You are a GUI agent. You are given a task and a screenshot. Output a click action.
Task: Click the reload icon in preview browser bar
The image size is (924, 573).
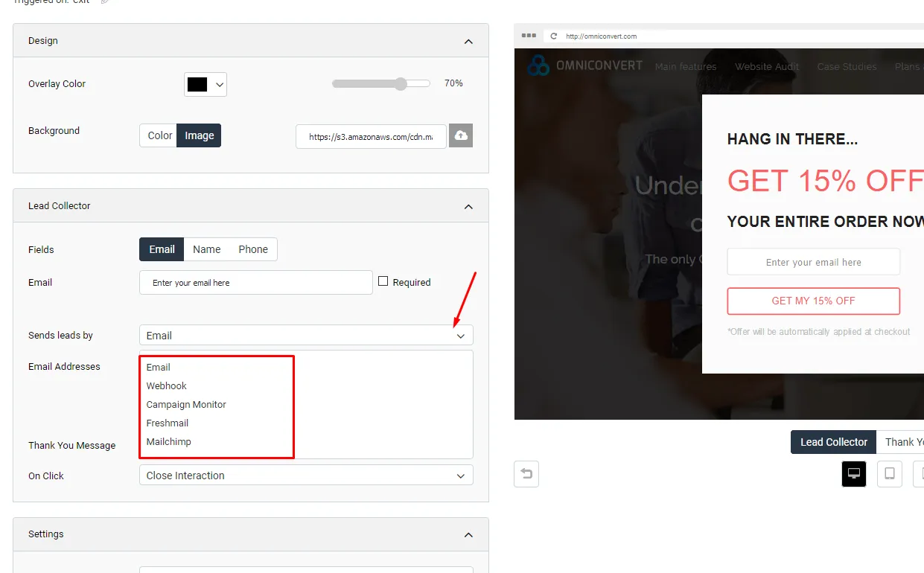[x=553, y=36]
